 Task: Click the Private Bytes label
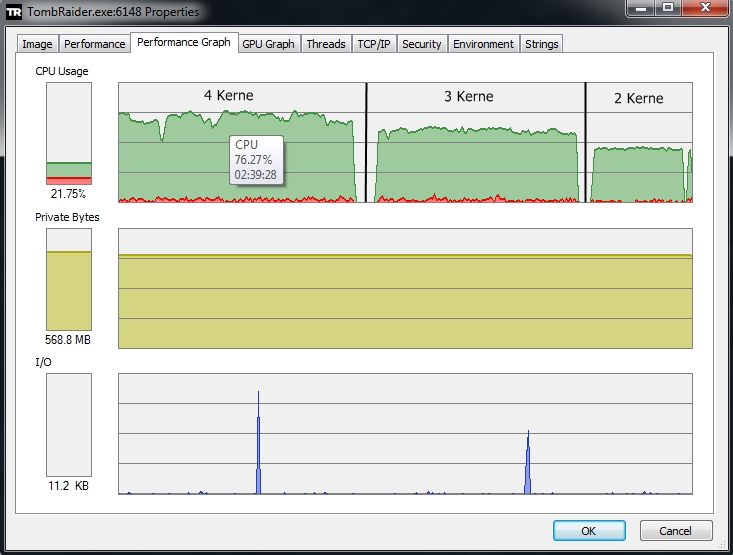pyautogui.click(x=67, y=217)
